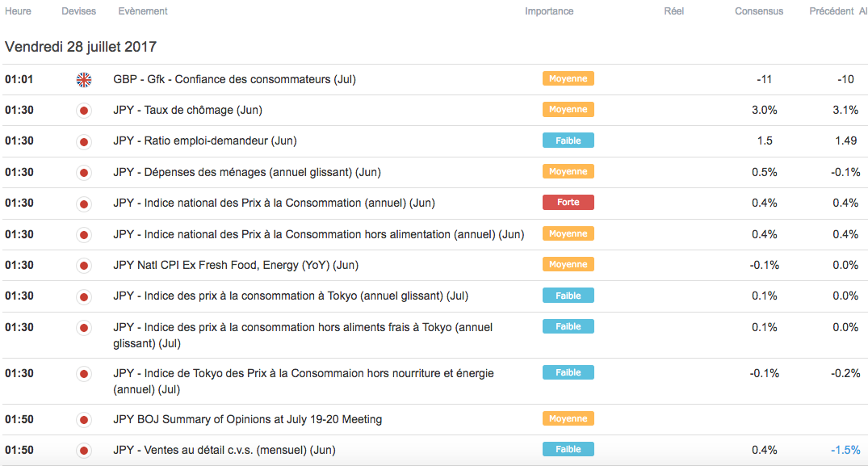Select Japan flag on Ratio emploi-demandeur row
Image resolution: width=868 pixels, height=466 pixels.
(84, 141)
